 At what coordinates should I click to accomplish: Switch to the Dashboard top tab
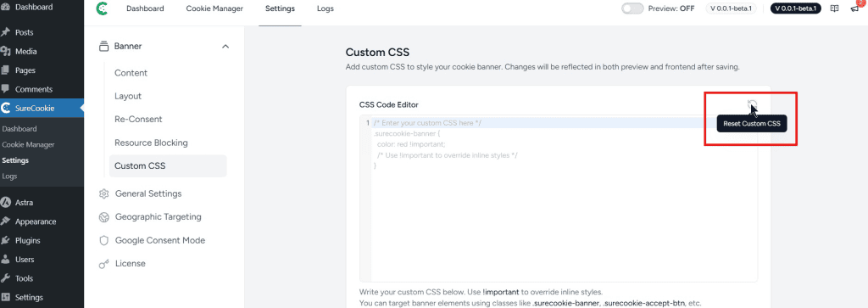coord(145,8)
